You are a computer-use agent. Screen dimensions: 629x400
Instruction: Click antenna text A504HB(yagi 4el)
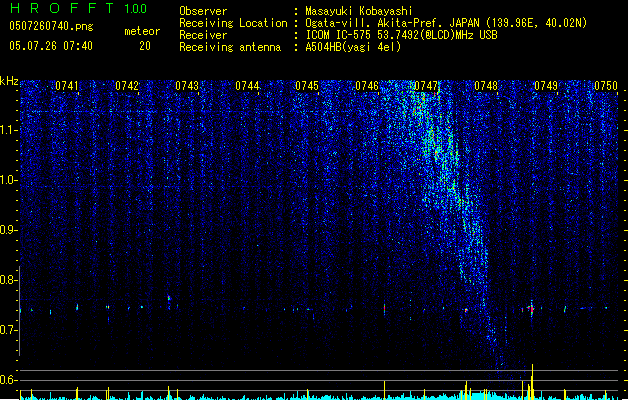(353, 47)
